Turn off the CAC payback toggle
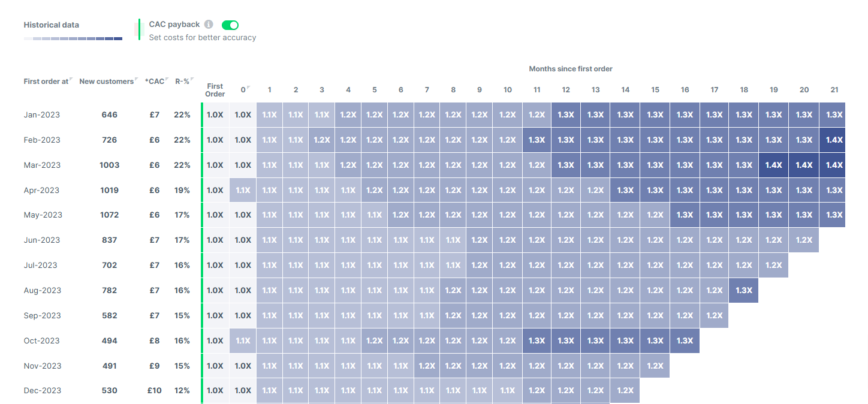The height and width of the screenshot is (404, 868). 230,25
